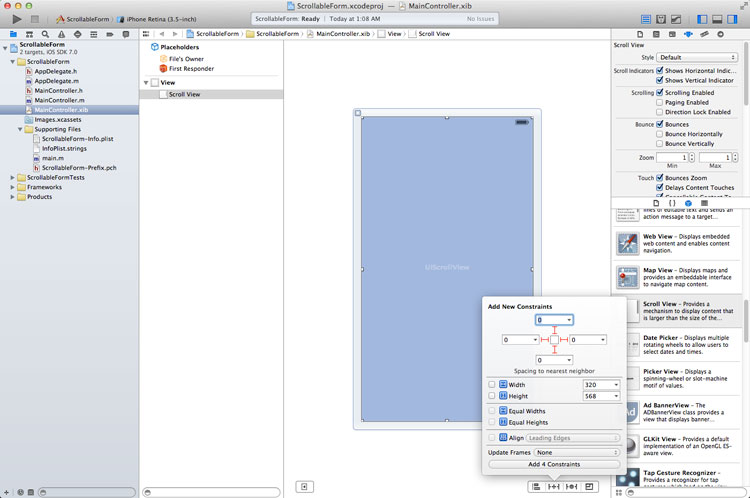Switch to Version editor view
Viewport: 750px width, 498px height.
pos(676,19)
